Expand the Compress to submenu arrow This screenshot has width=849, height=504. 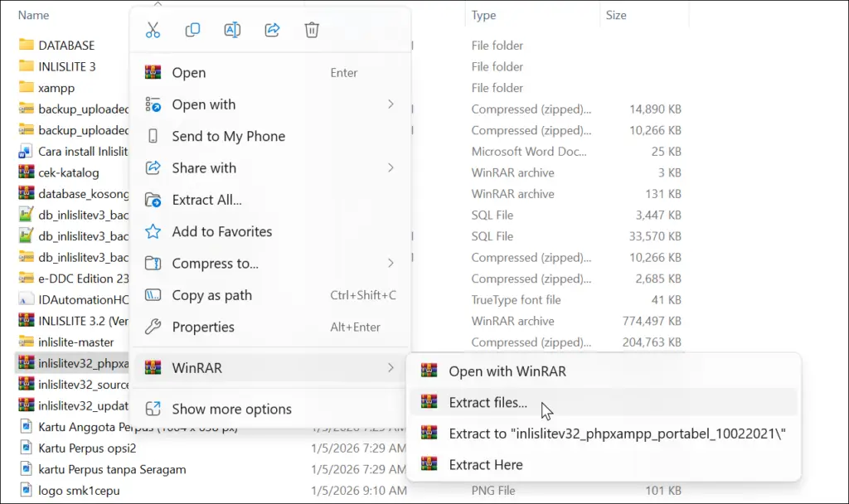click(391, 264)
